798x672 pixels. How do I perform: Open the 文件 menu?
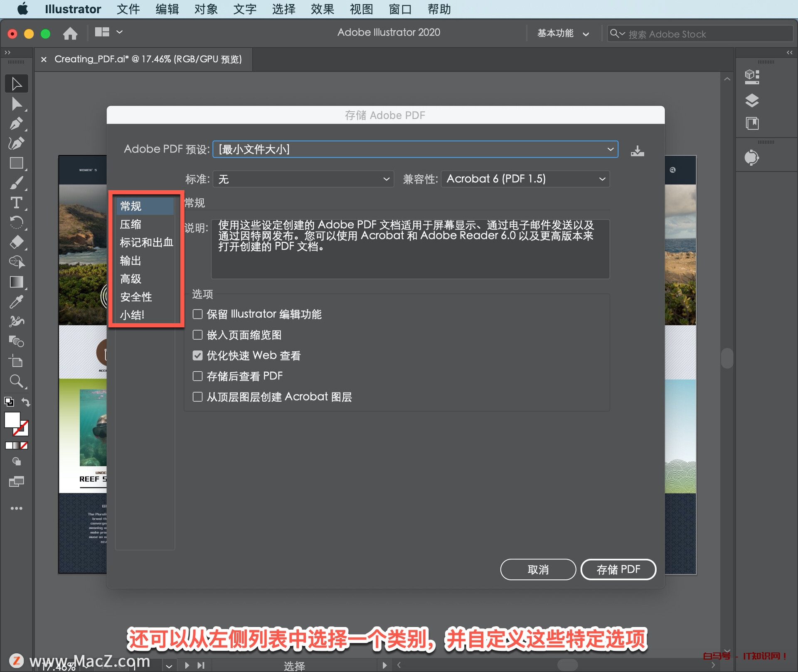128,9
